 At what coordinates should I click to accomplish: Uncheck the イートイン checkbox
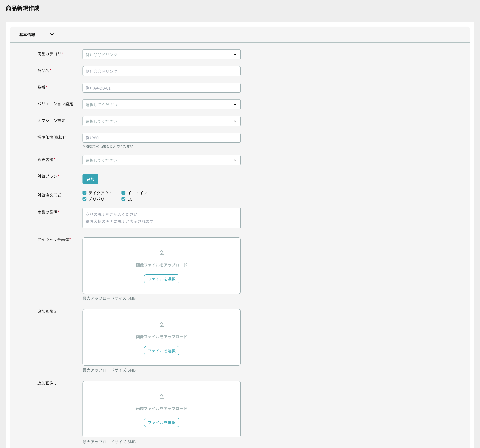[123, 193]
